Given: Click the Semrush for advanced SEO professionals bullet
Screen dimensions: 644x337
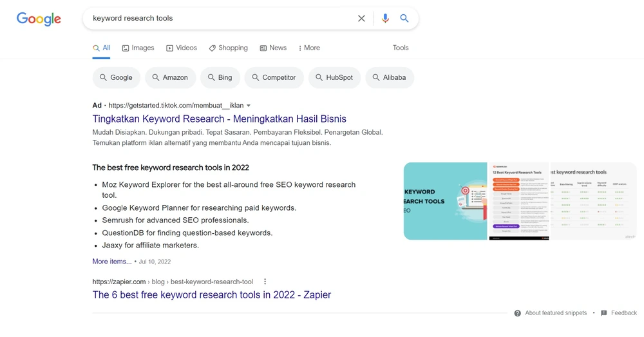Looking at the screenshot, I should click(175, 220).
